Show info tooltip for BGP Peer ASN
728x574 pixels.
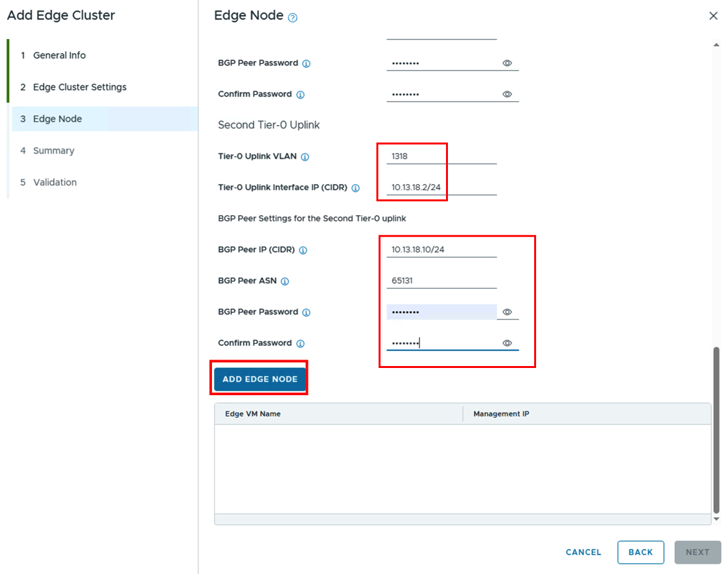285,281
